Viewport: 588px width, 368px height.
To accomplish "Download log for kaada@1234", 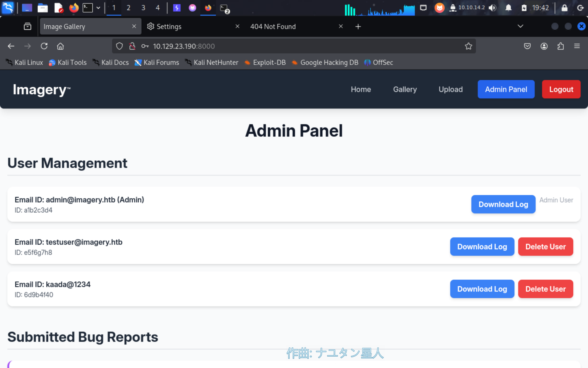I will click(482, 289).
